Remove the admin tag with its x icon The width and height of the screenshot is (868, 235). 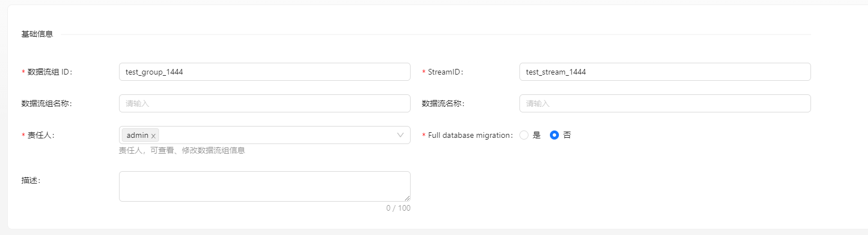click(x=153, y=136)
